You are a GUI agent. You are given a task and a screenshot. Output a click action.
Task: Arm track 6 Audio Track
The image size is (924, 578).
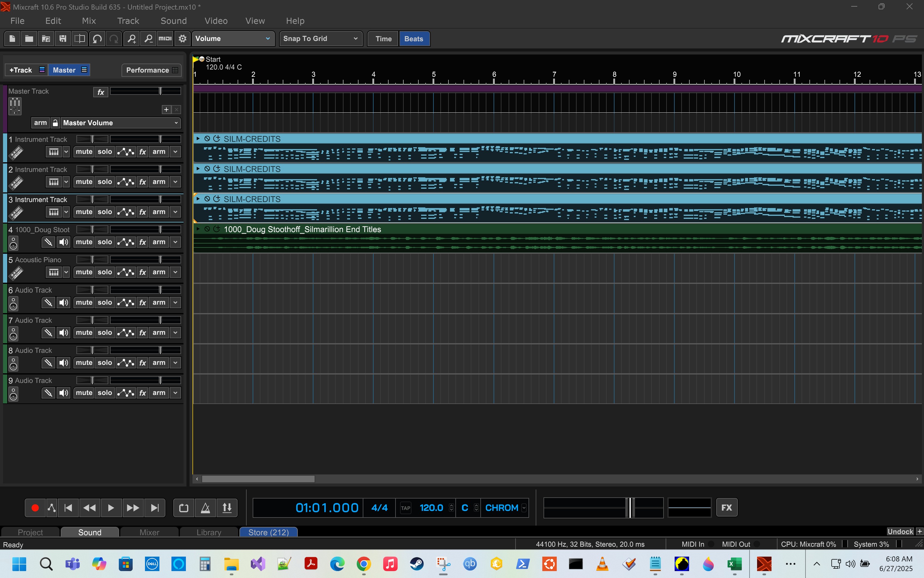coord(159,302)
